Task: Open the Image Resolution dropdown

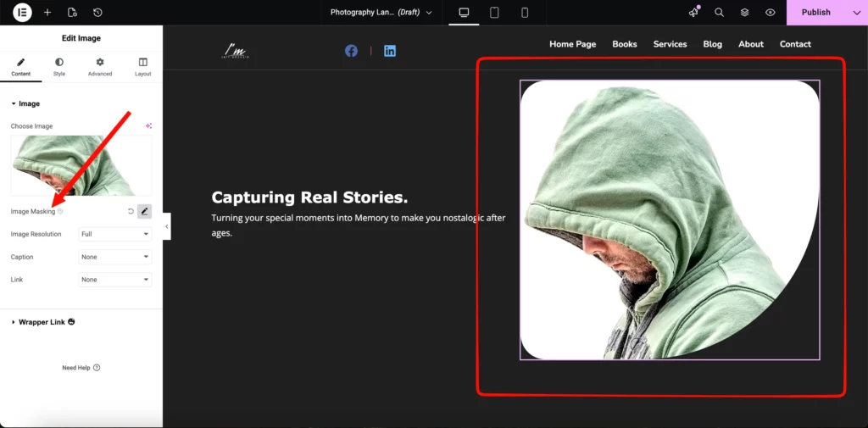Action: click(115, 234)
